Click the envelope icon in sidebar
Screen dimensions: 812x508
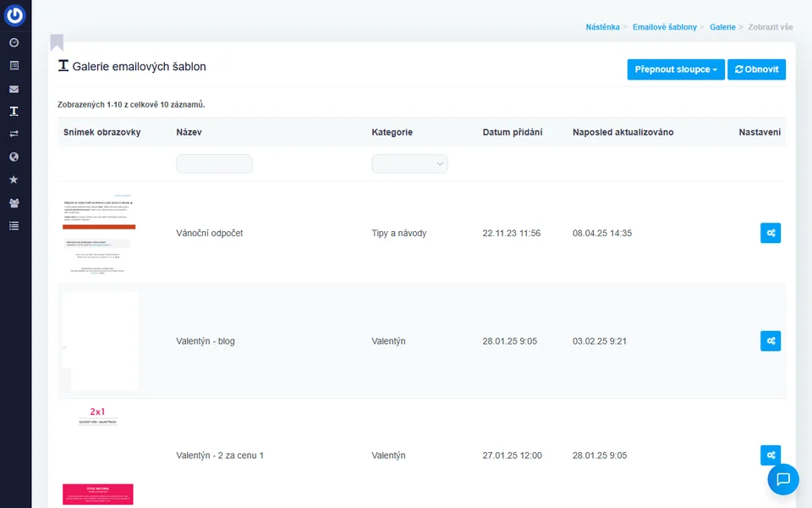[14, 89]
